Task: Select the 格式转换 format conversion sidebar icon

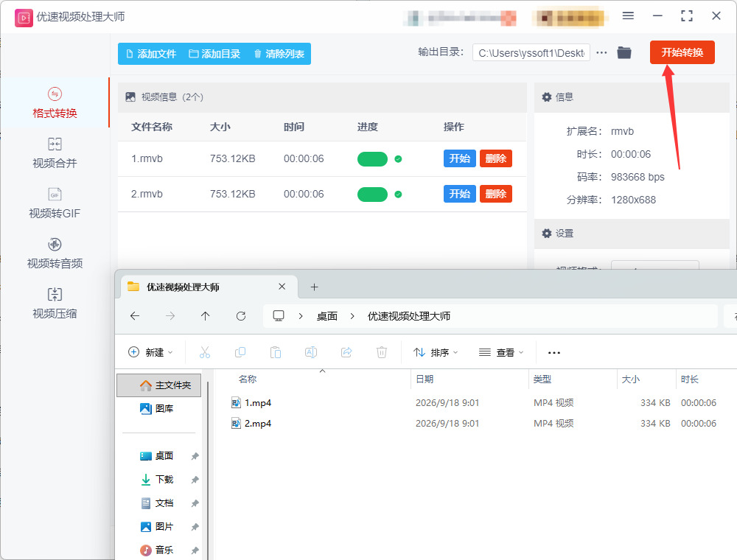Action: [x=55, y=94]
